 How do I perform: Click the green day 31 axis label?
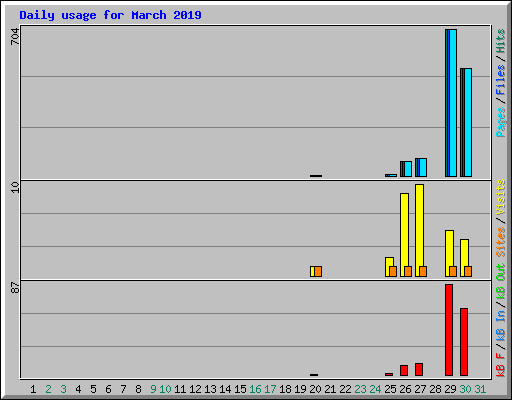point(480,389)
